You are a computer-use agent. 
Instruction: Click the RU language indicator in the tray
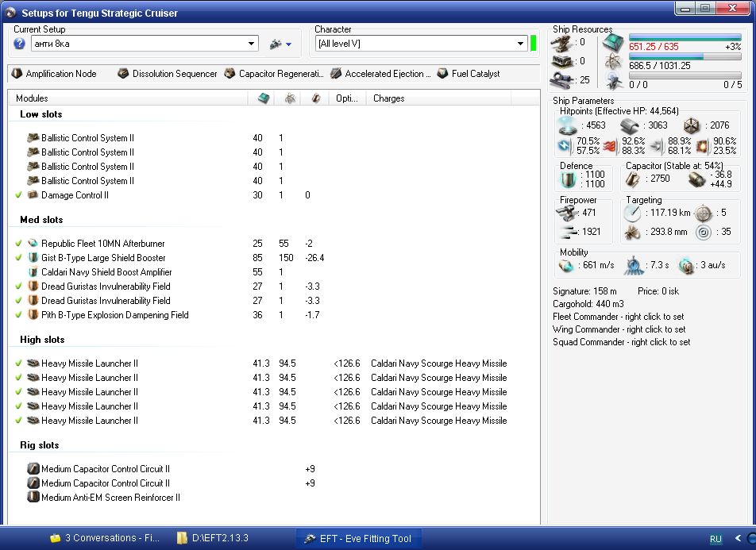pos(715,538)
